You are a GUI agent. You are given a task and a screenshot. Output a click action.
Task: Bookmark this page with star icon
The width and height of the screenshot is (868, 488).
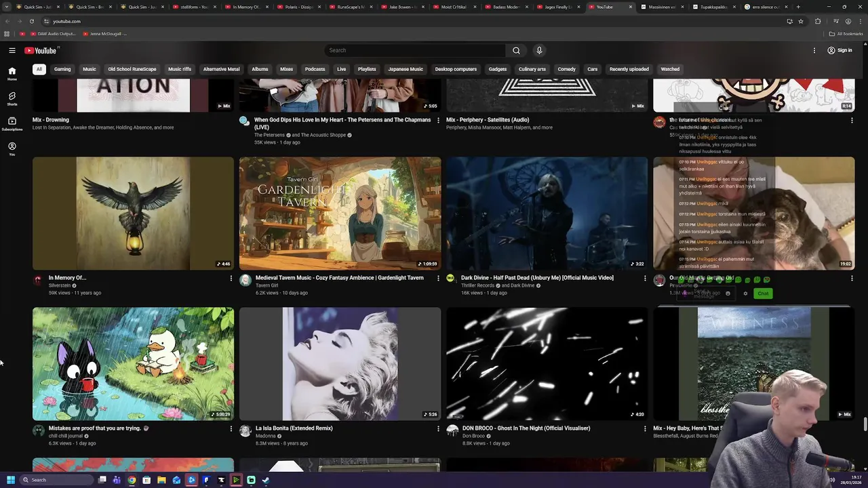[801, 21]
